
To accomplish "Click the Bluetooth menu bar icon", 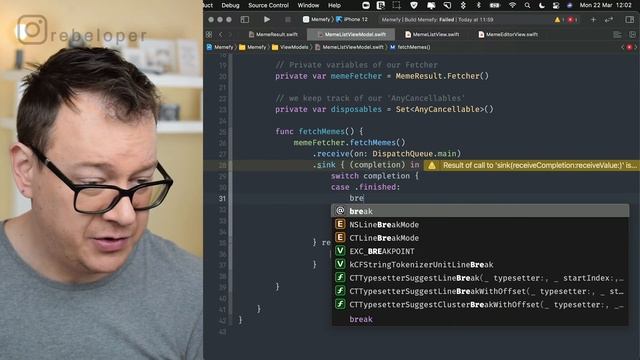I will click(479, 5).
